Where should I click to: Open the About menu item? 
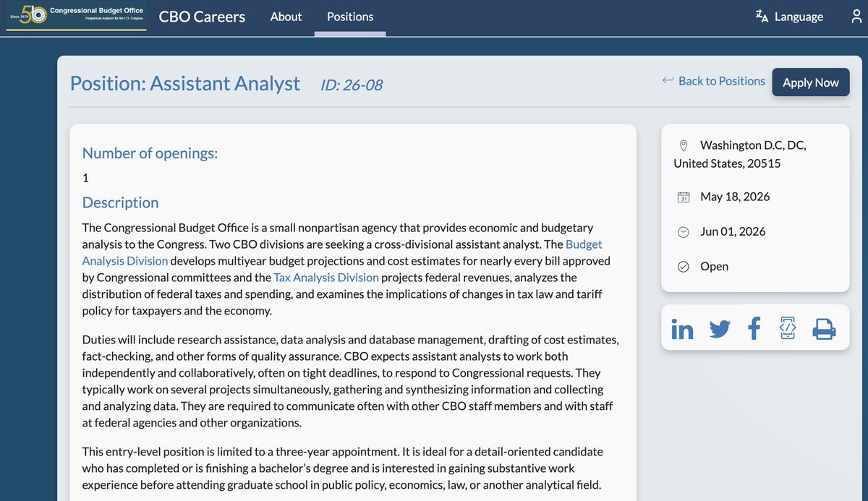click(x=286, y=17)
